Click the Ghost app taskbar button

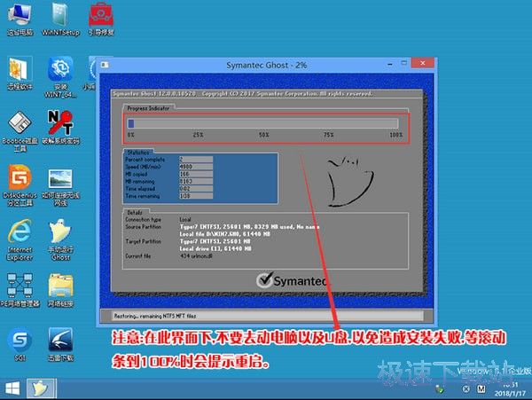click(42, 388)
